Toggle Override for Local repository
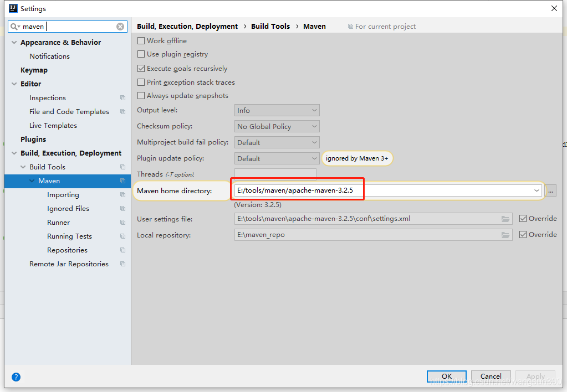The height and width of the screenshot is (392, 567). coord(523,234)
